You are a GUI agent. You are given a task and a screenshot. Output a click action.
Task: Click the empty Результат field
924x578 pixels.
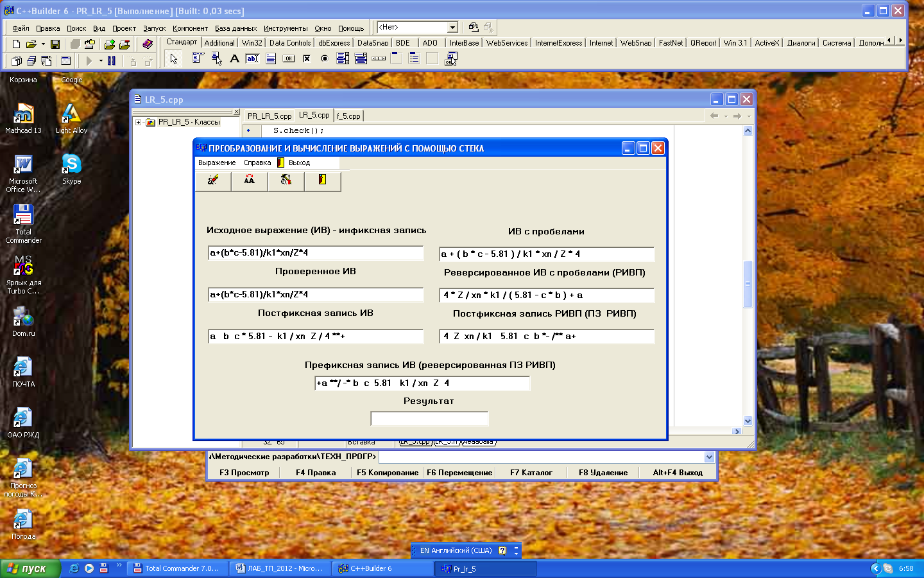tap(429, 419)
